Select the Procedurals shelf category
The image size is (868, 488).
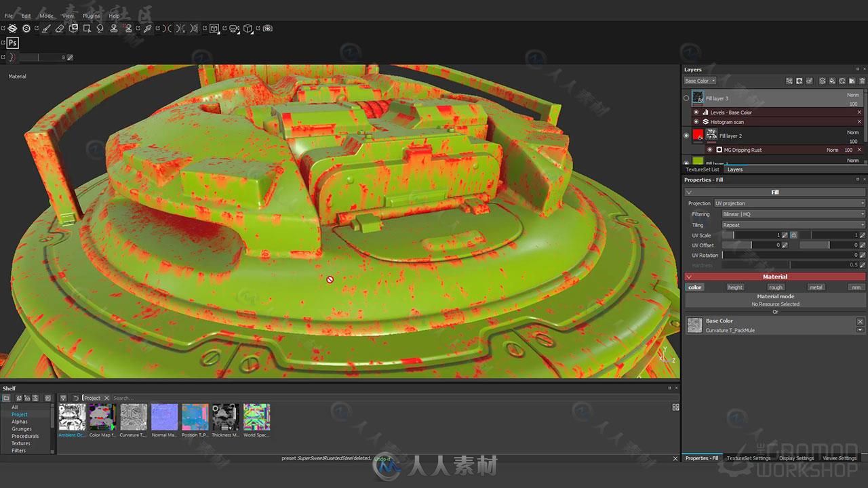coord(25,436)
